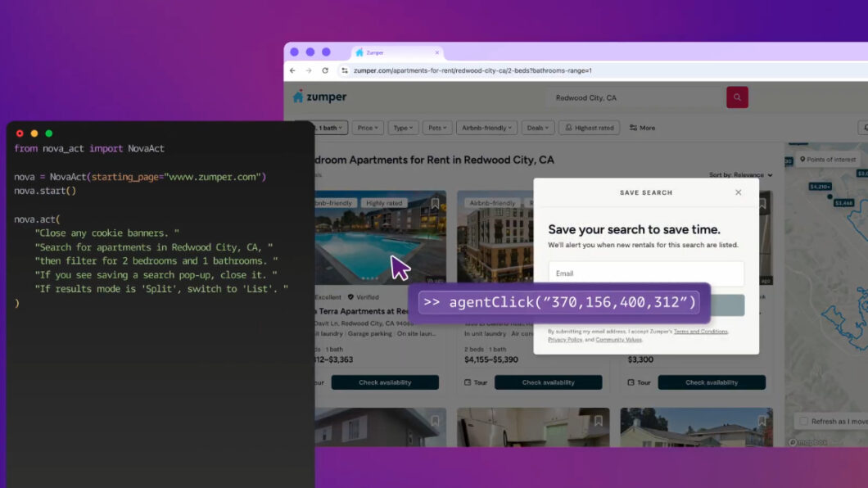
Task: Go back in the Zumper browser window
Action: [x=292, y=70]
